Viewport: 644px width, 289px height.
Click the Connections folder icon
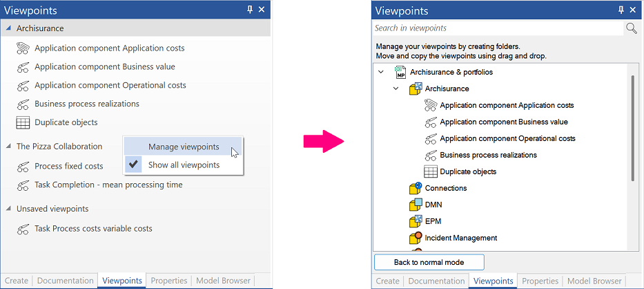[416, 188]
